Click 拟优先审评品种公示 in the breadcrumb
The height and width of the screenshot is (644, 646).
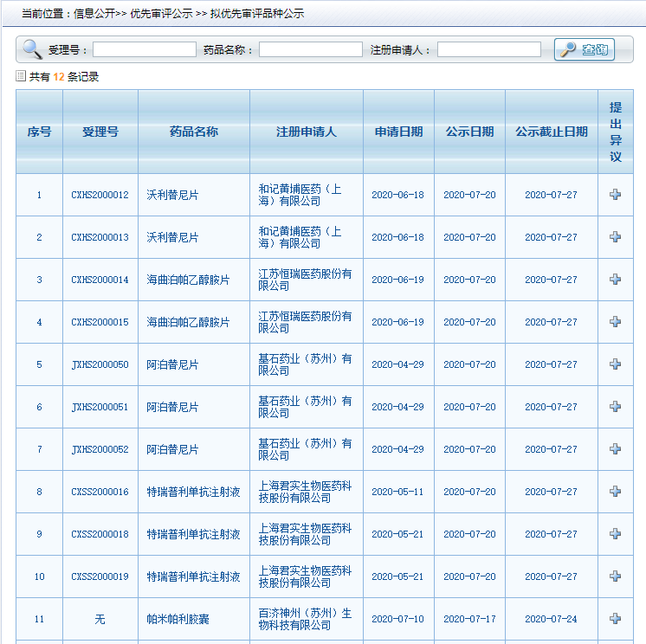point(257,14)
